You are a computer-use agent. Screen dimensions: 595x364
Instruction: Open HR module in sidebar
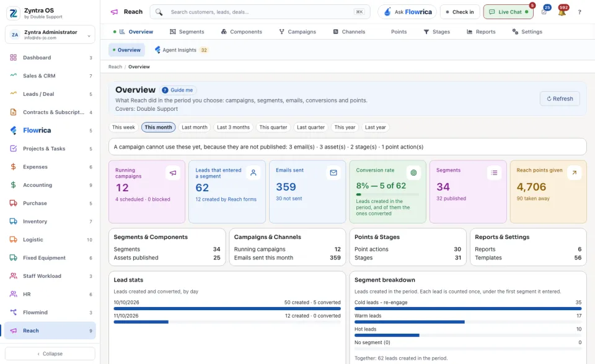50,294
